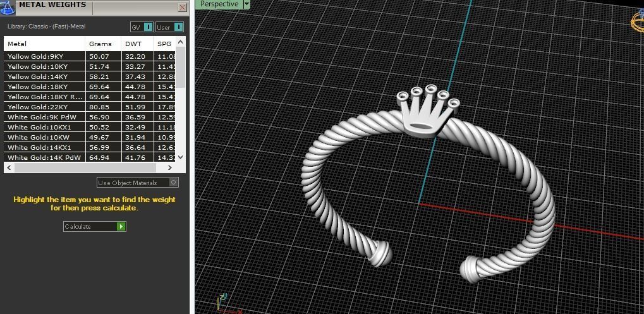Sort by DWT column header
Image resolution: width=644 pixels, height=314 pixels.
click(137, 44)
